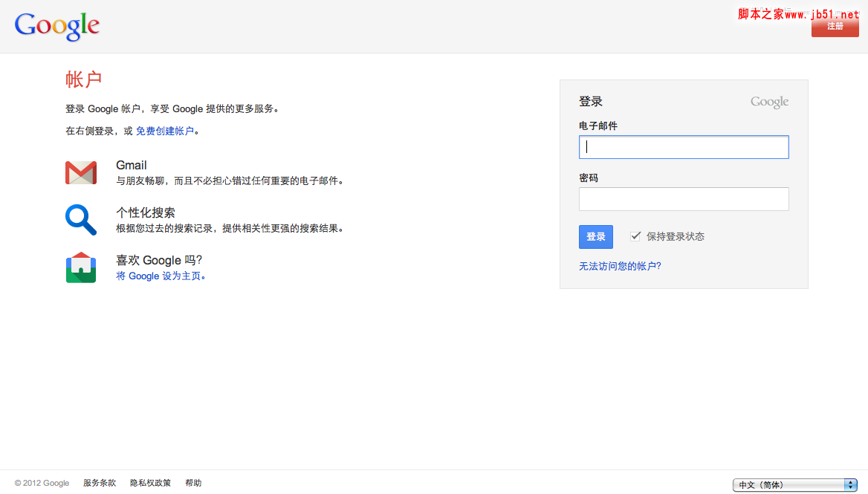This screenshot has width=868, height=494.
Task: Open 隐私权政策 in the footer
Action: pos(151,483)
